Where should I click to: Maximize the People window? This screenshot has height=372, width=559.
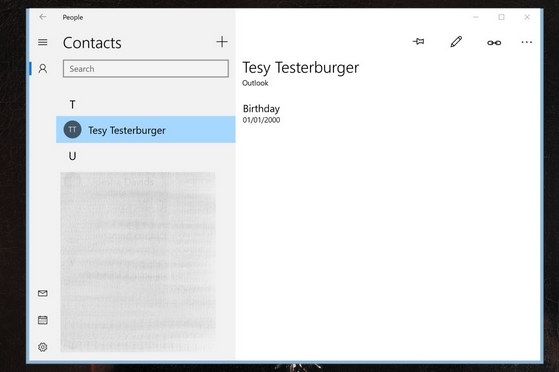tap(501, 17)
